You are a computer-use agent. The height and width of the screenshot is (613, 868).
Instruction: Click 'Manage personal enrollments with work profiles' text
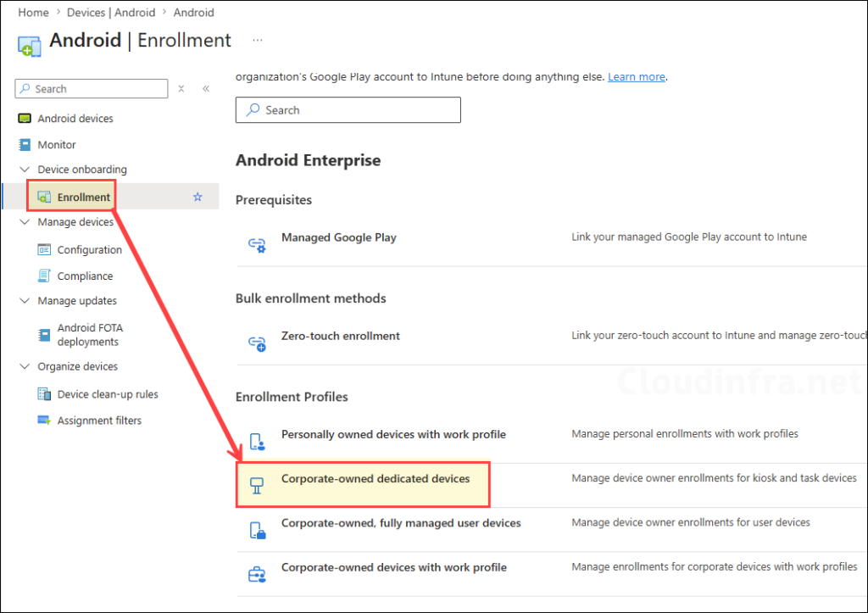pyautogui.click(x=685, y=433)
